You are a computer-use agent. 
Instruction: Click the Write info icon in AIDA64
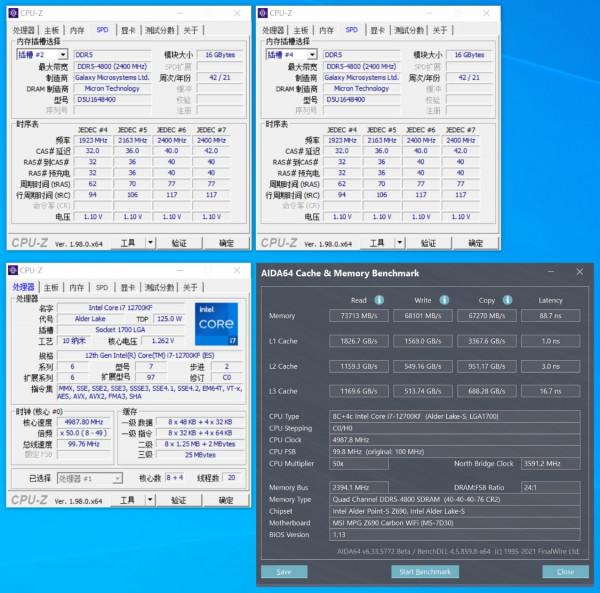(444, 300)
